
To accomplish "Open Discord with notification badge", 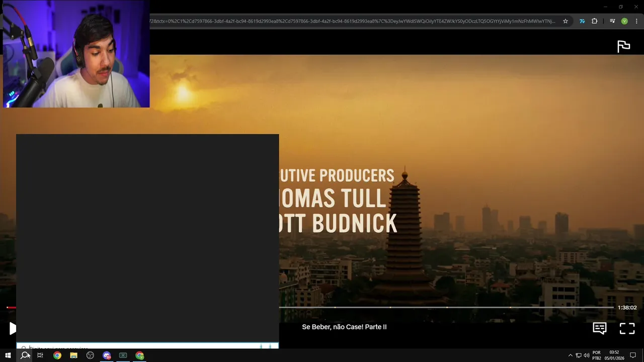I will coord(107,355).
